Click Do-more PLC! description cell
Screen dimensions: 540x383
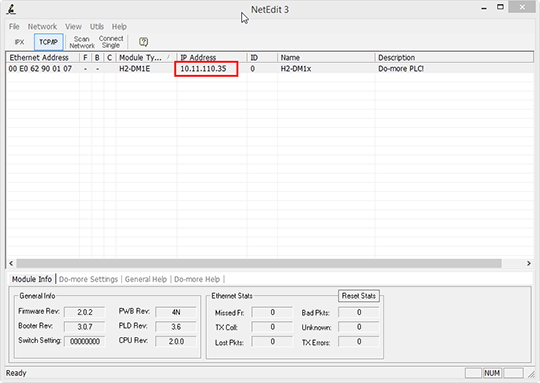(401, 69)
